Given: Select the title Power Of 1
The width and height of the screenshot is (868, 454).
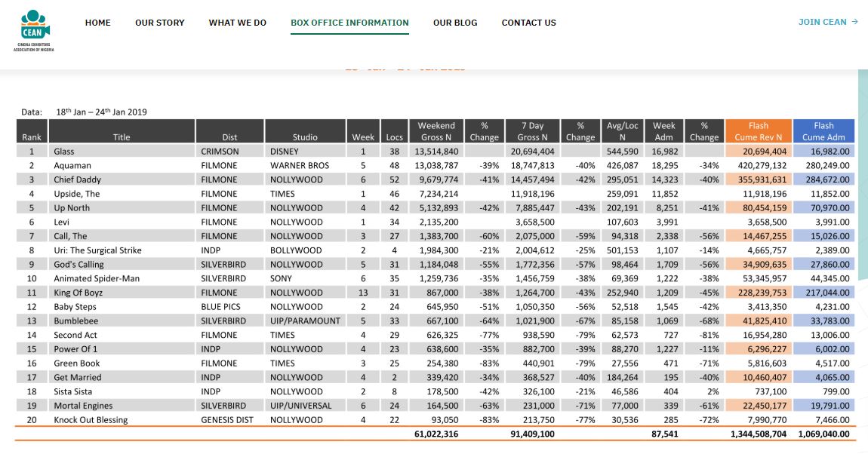Looking at the screenshot, I should click(75, 349).
